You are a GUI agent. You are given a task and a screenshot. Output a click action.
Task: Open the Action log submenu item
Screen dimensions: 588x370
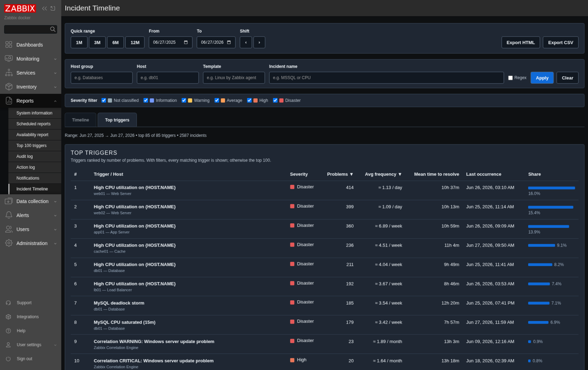pyautogui.click(x=35, y=167)
